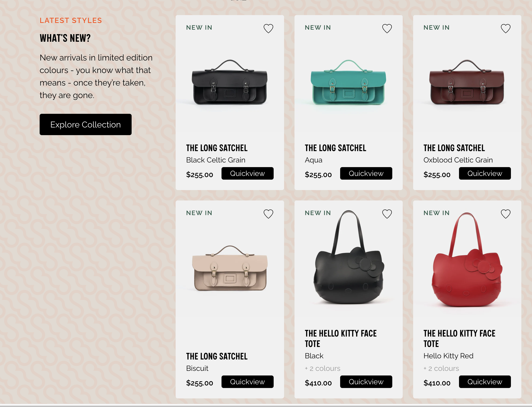Add Black Celtic Grain satchel to wishlist
Viewport: 532px width, 407px height.
tap(268, 28)
